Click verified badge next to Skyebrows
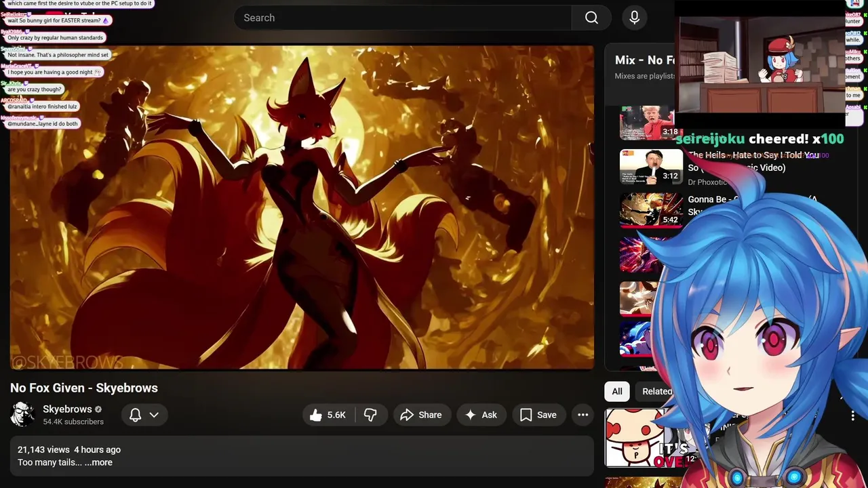The width and height of the screenshot is (868, 488). tap(98, 409)
